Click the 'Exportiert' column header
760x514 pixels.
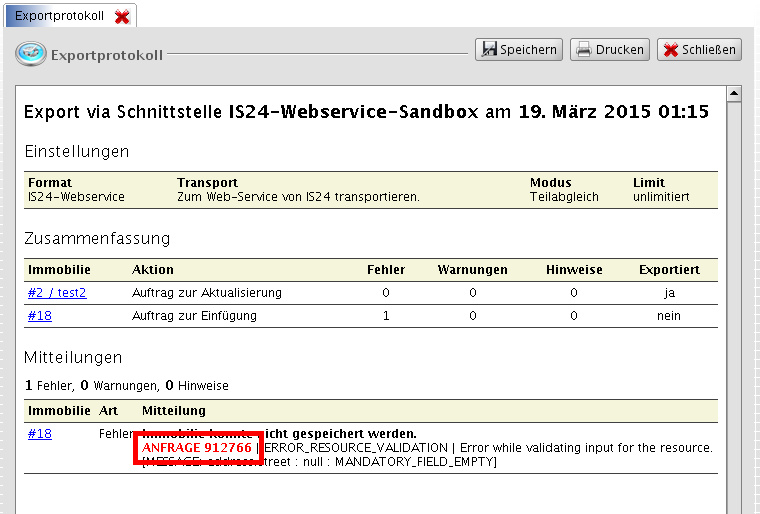point(669,270)
